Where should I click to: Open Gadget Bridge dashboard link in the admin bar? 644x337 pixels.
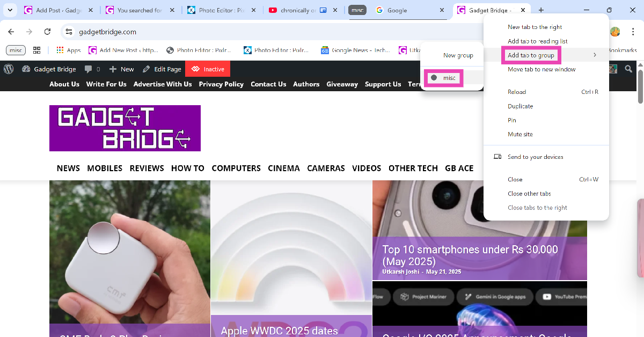tap(49, 69)
